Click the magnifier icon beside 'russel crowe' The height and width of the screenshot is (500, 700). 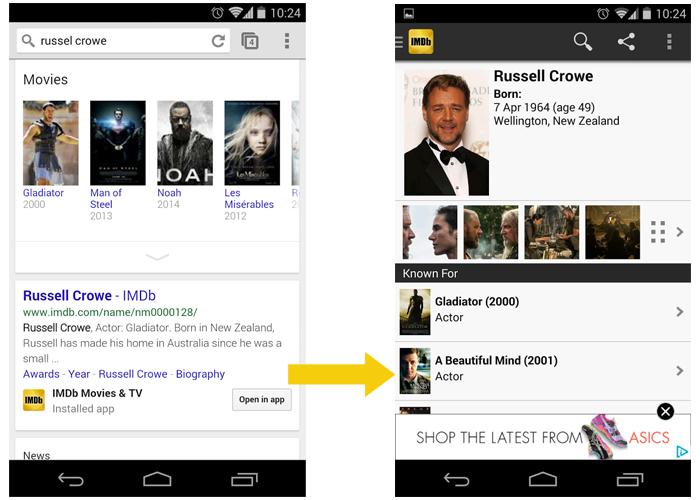click(x=28, y=41)
